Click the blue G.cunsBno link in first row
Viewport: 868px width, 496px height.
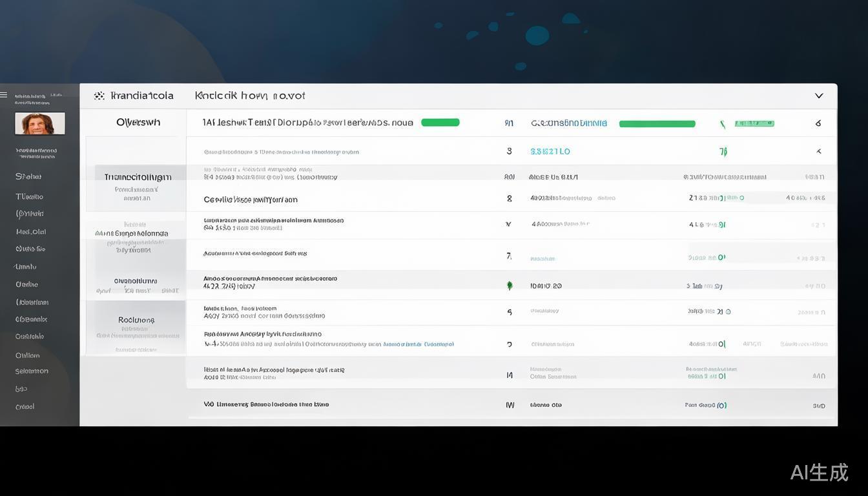pos(568,123)
